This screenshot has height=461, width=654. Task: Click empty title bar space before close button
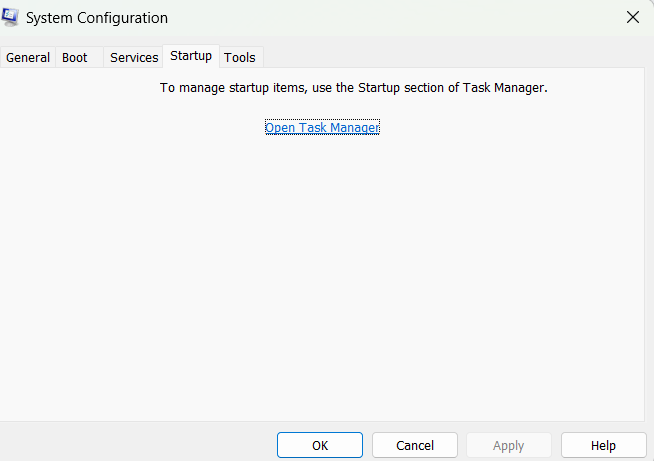coord(400,18)
